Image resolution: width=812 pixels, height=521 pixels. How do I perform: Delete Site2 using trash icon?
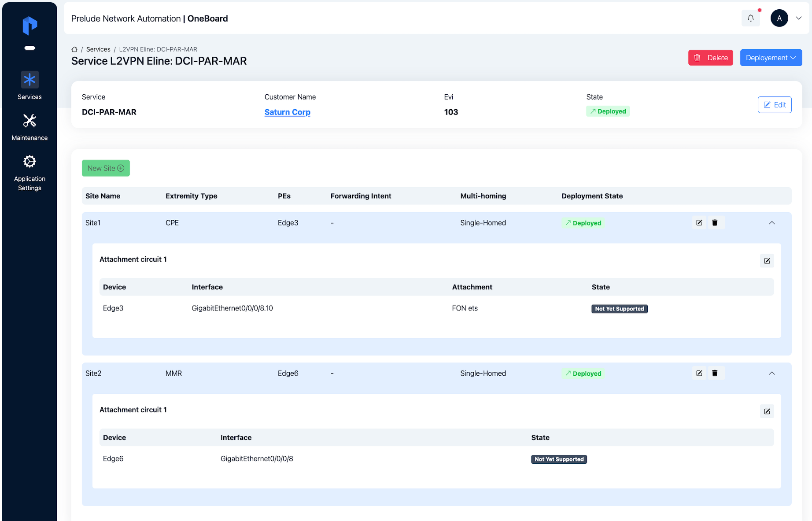coord(715,373)
